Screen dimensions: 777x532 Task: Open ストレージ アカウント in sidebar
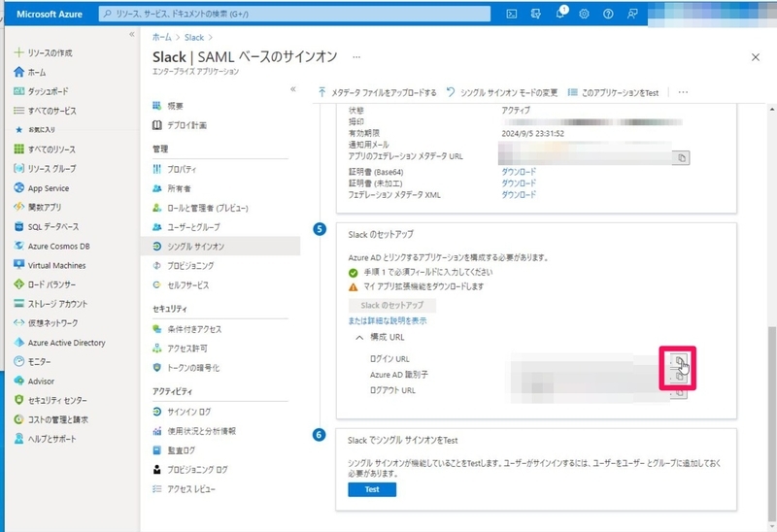tap(51, 304)
